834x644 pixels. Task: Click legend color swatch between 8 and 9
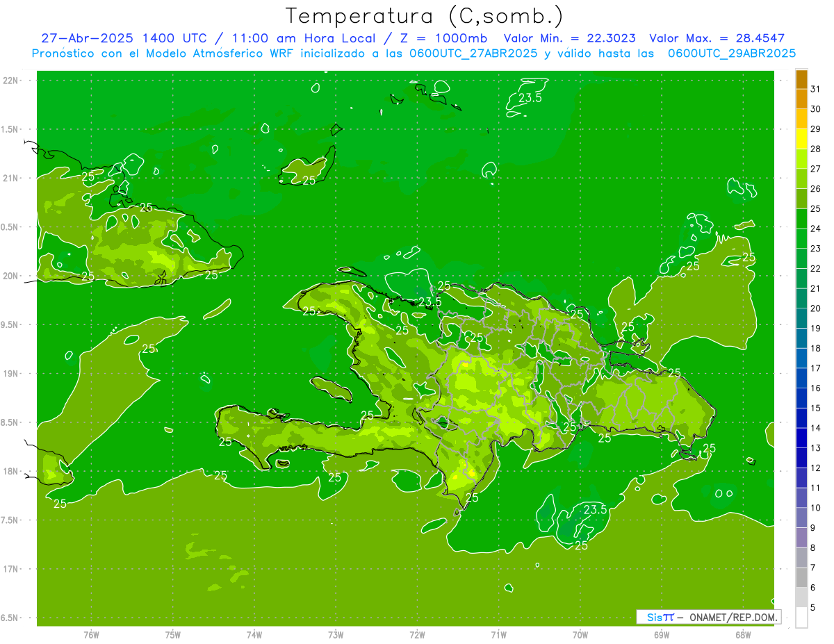tap(801, 538)
